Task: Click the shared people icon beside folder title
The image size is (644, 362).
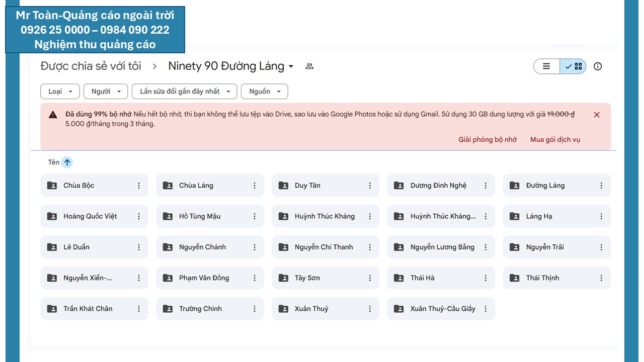Action: pos(309,66)
